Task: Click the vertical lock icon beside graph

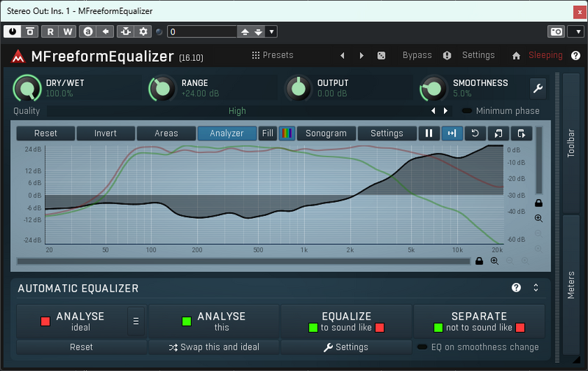Action: [539, 203]
